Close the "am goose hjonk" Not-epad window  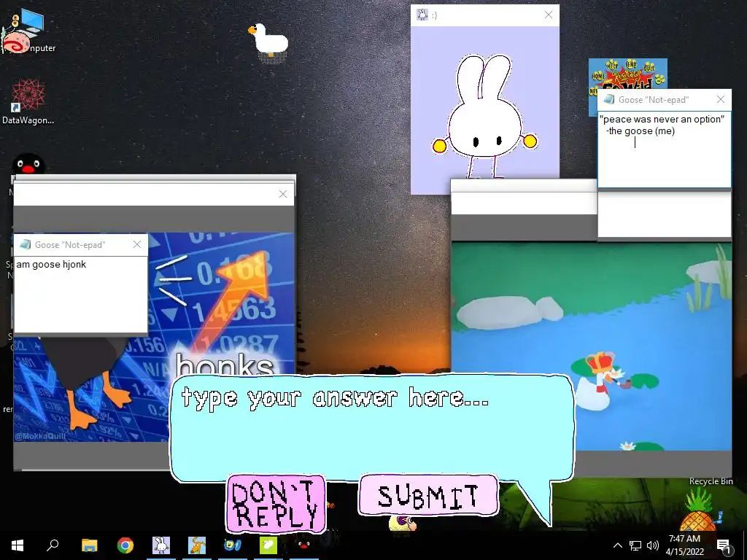pos(137,244)
